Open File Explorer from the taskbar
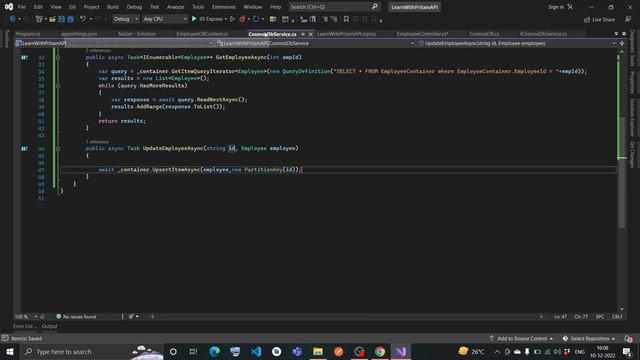 [318, 351]
